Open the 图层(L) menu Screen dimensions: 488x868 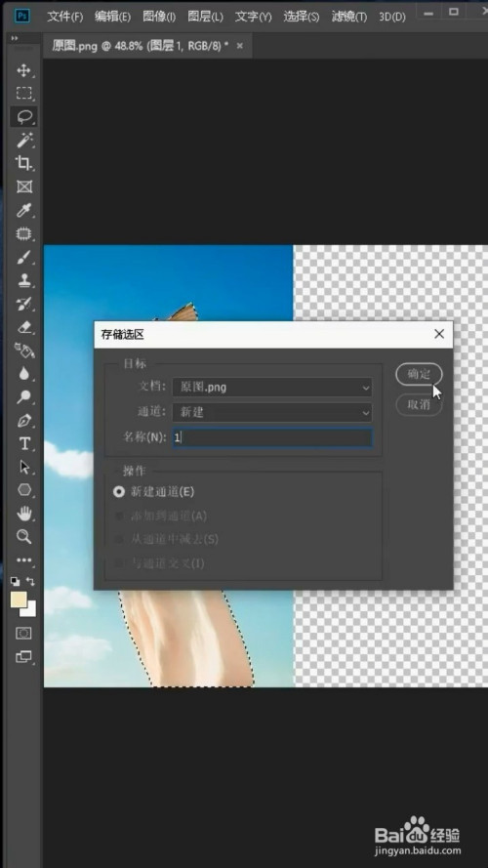pos(205,17)
